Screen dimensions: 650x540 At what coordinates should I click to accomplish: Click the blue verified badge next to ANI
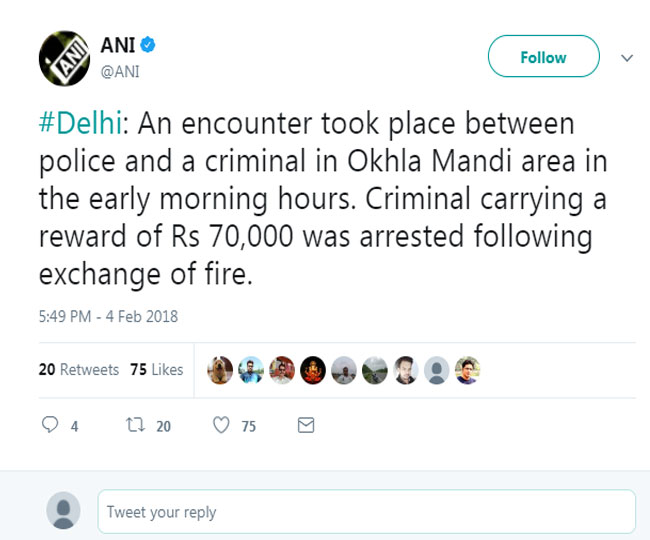pyautogui.click(x=148, y=45)
